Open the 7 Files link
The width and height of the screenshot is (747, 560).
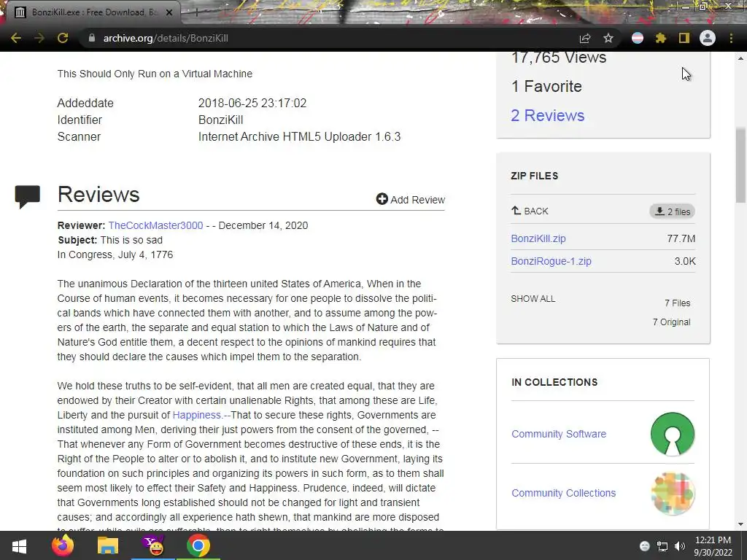tap(678, 303)
